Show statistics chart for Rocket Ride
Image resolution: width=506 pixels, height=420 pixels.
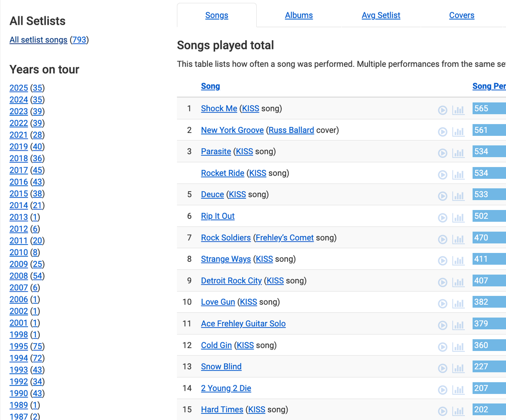point(458,175)
